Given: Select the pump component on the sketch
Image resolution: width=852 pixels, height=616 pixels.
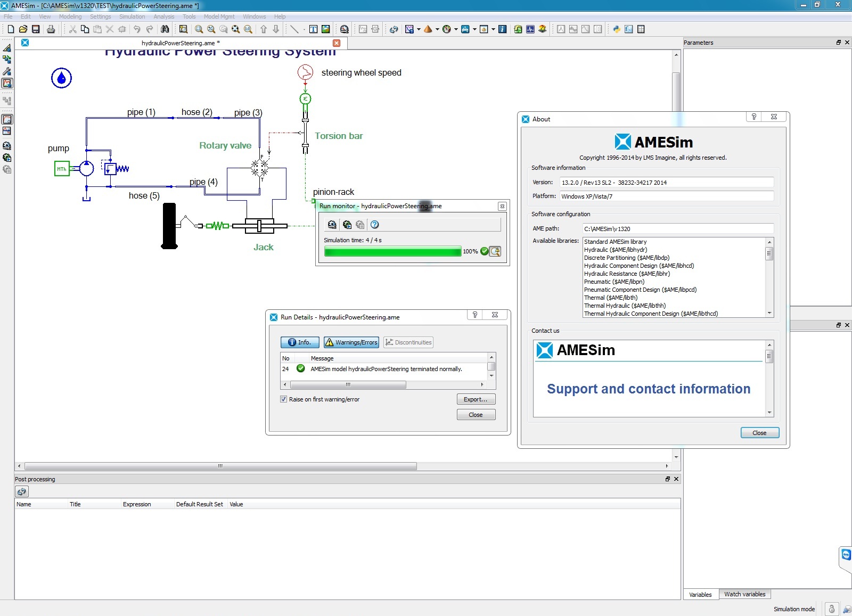Looking at the screenshot, I should [86, 169].
